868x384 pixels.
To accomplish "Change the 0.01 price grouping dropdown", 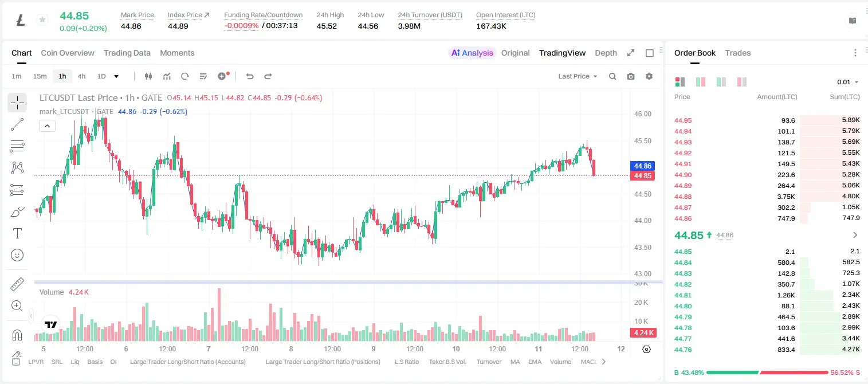I will 848,82.
